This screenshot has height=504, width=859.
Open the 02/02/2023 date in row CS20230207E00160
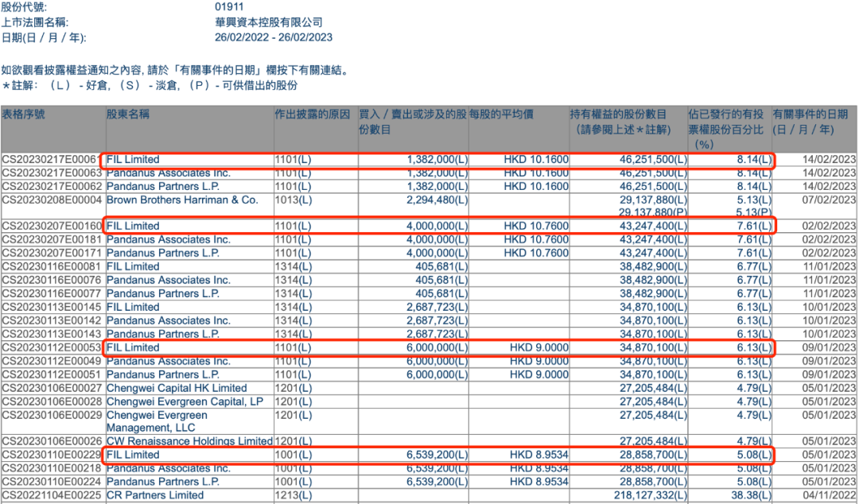829,226
